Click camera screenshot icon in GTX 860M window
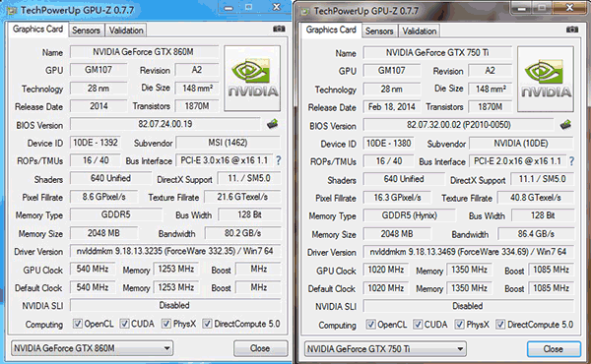Viewport: 591px width, 364px height. pyautogui.click(x=279, y=29)
